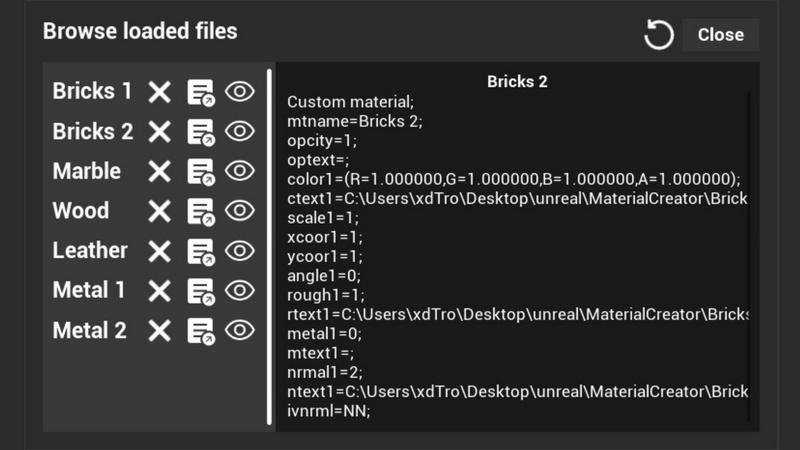Select the Bricks 2 list entry
Screen dimensions: 800x450
92,132
